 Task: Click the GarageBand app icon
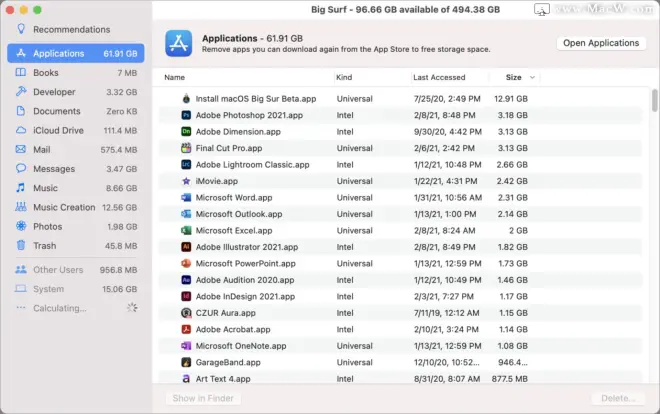coord(186,362)
